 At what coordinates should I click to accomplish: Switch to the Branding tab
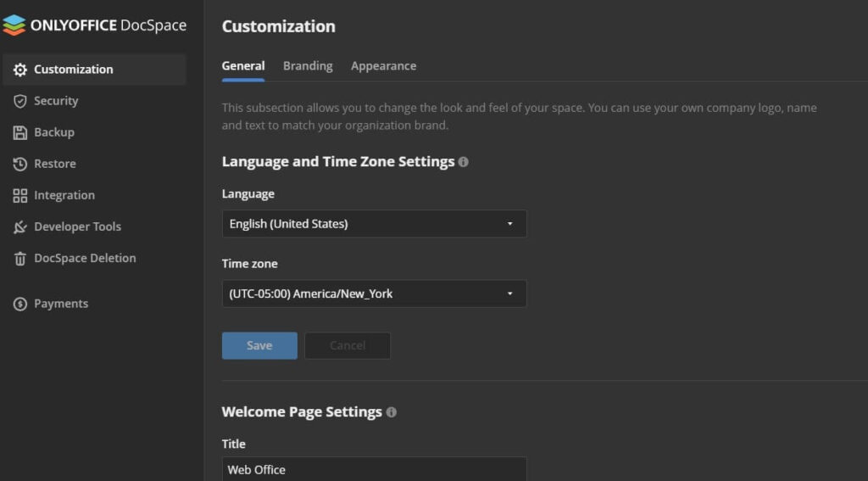(308, 66)
